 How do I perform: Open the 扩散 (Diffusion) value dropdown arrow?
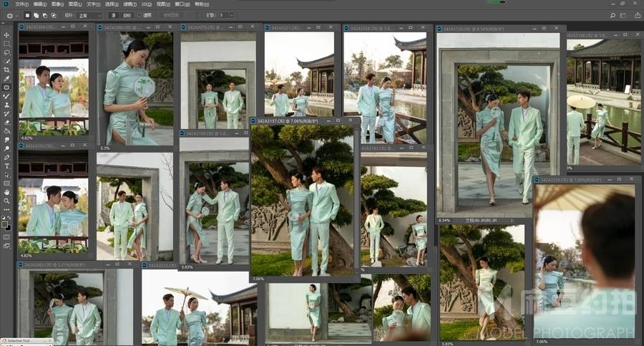click(231, 15)
